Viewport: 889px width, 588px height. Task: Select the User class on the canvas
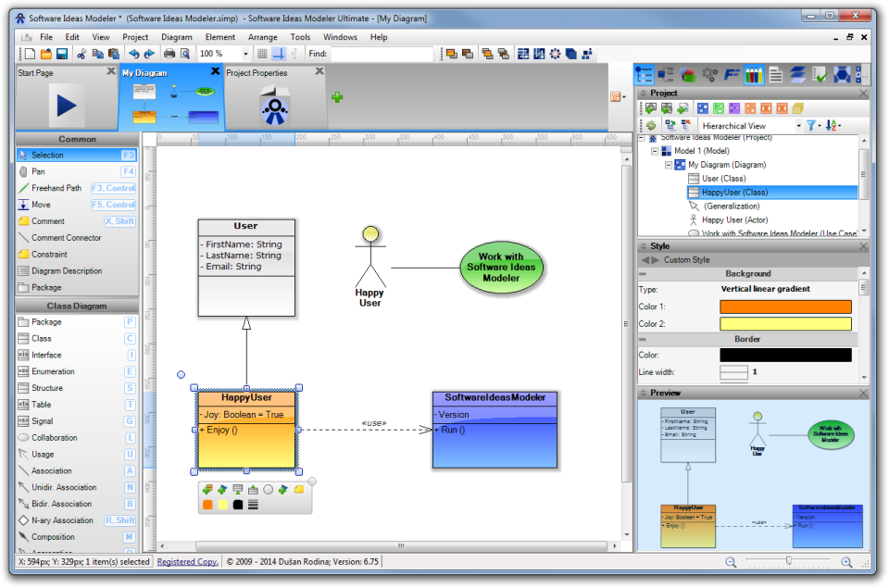click(x=246, y=268)
